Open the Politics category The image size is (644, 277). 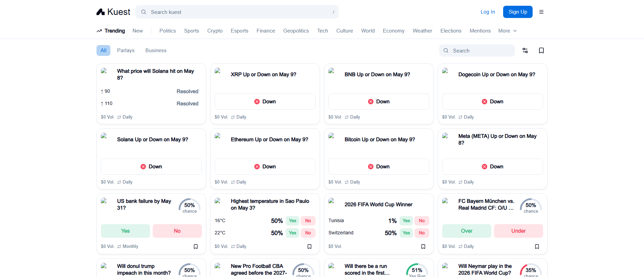pos(168,31)
